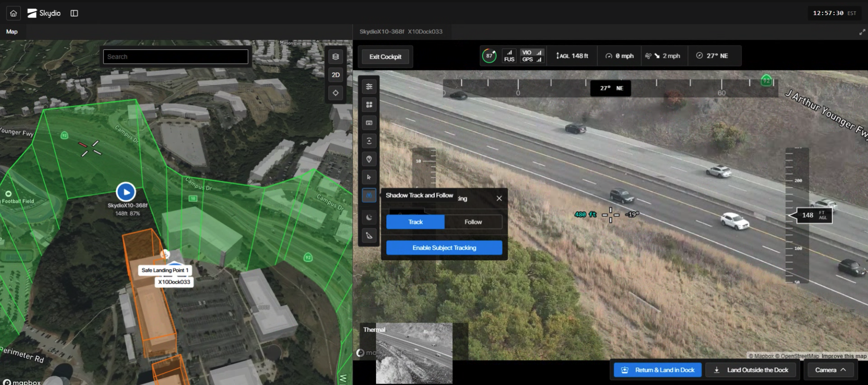Viewport: 868px width, 385px height.
Task: Close the Shadow Track and Follow popup
Action: pos(499,198)
